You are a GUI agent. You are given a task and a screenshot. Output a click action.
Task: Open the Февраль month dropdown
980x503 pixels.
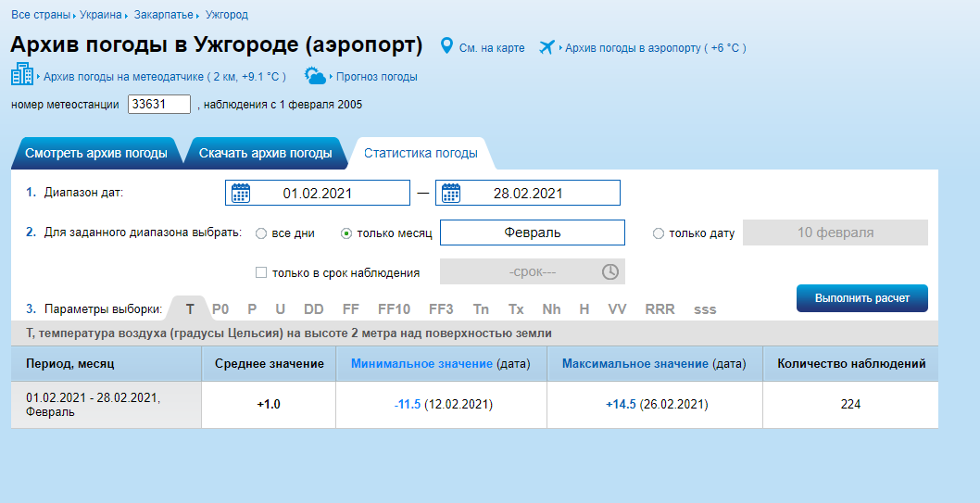[533, 233]
